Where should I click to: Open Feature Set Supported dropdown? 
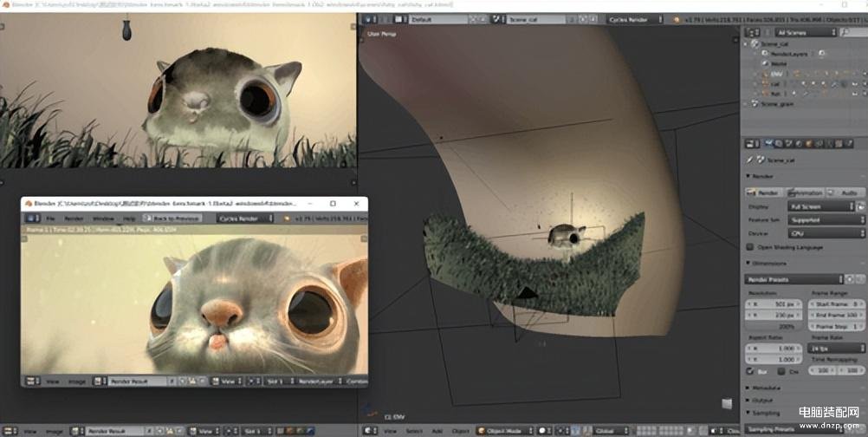[826, 220]
